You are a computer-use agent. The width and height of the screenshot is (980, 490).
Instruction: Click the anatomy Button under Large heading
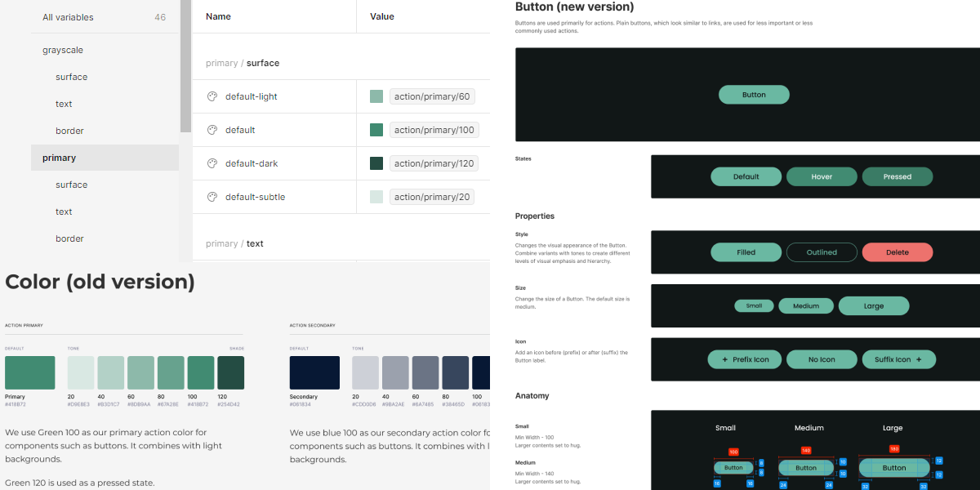pos(894,468)
